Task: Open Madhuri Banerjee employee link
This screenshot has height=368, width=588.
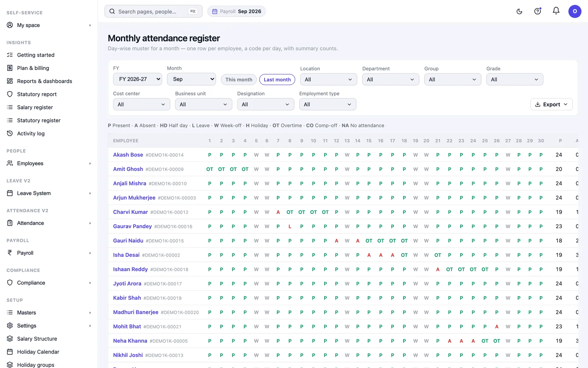Action: (136, 312)
